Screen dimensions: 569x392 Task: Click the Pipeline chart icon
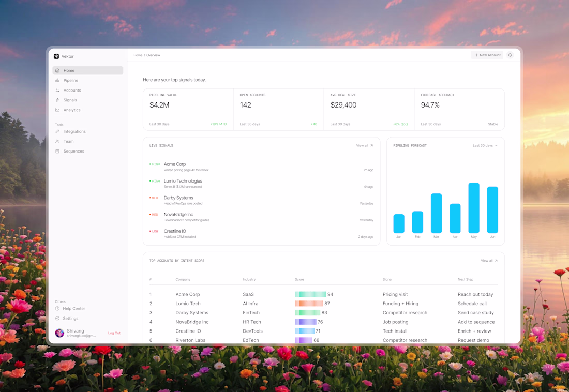57,80
